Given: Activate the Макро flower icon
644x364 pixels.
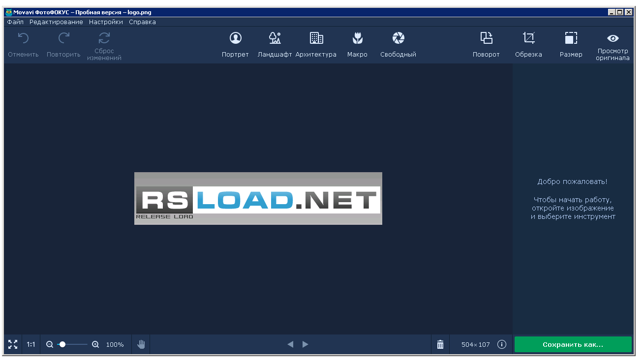Looking at the screenshot, I should pyautogui.click(x=357, y=38).
